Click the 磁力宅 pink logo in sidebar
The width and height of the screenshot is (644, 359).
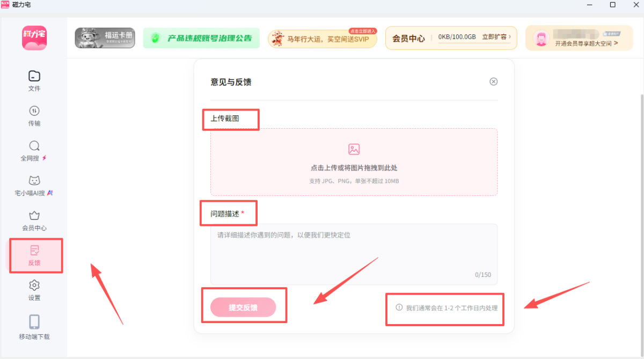pyautogui.click(x=34, y=38)
